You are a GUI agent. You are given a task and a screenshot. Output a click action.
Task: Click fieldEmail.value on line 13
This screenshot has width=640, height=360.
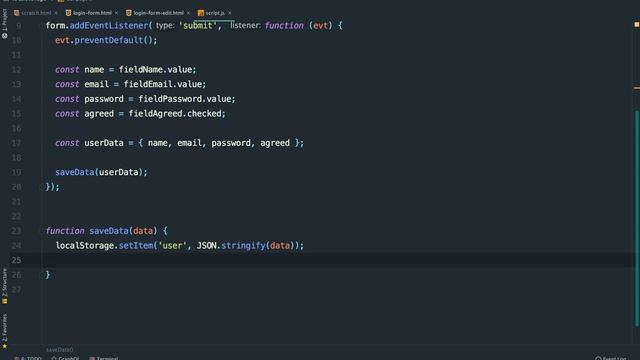(163, 84)
